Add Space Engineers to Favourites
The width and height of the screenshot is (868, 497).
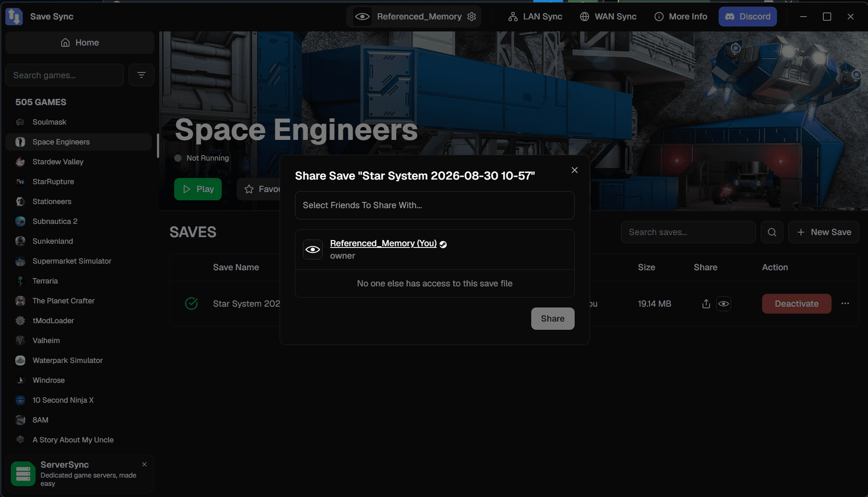(x=259, y=189)
